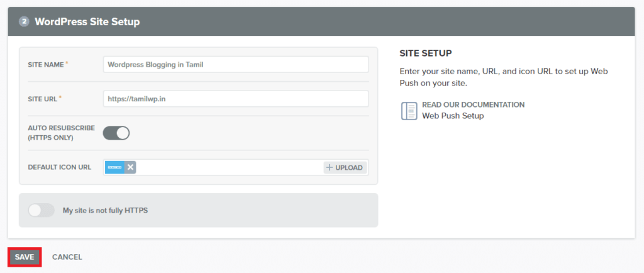Toggle the Auto Resubscribe switch
This screenshot has height=273, width=644.
click(116, 133)
